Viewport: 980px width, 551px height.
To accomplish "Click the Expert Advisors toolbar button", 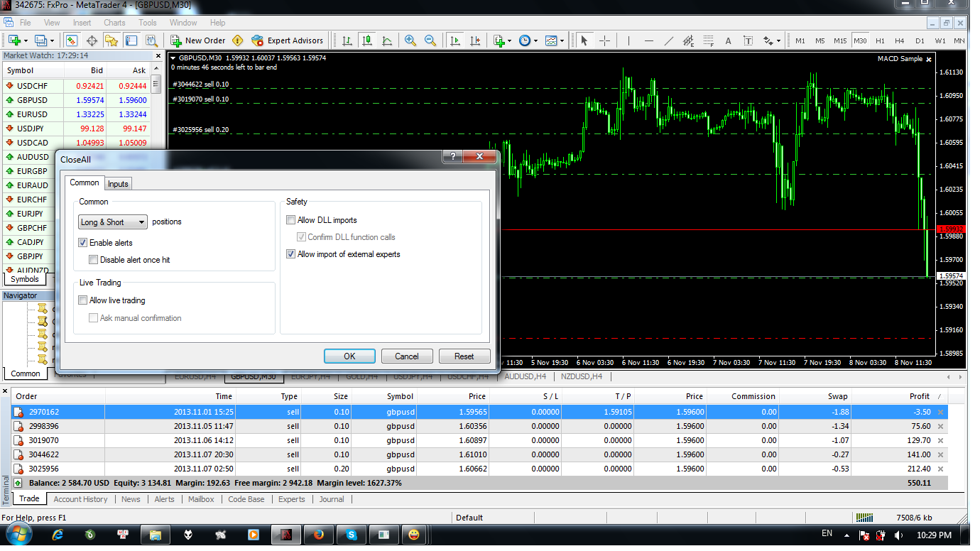I will point(287,40).
